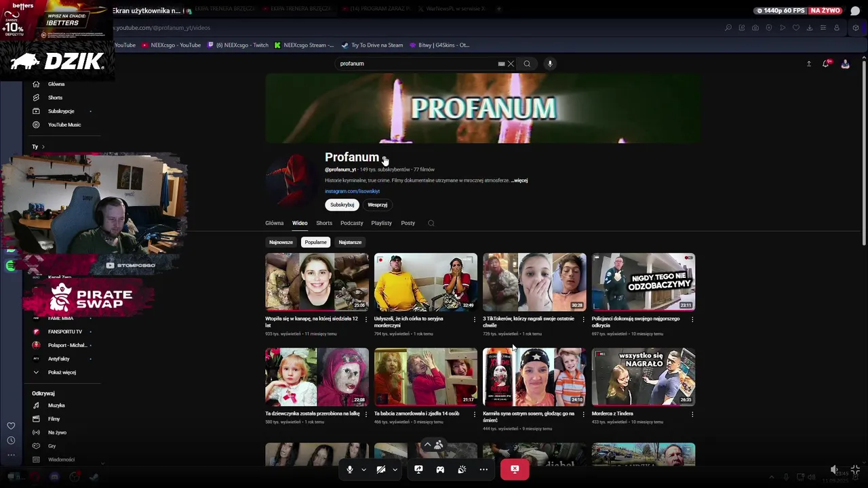
Task: Open Subskrypcje in the left sidebar
Action: tap(61, 111)
